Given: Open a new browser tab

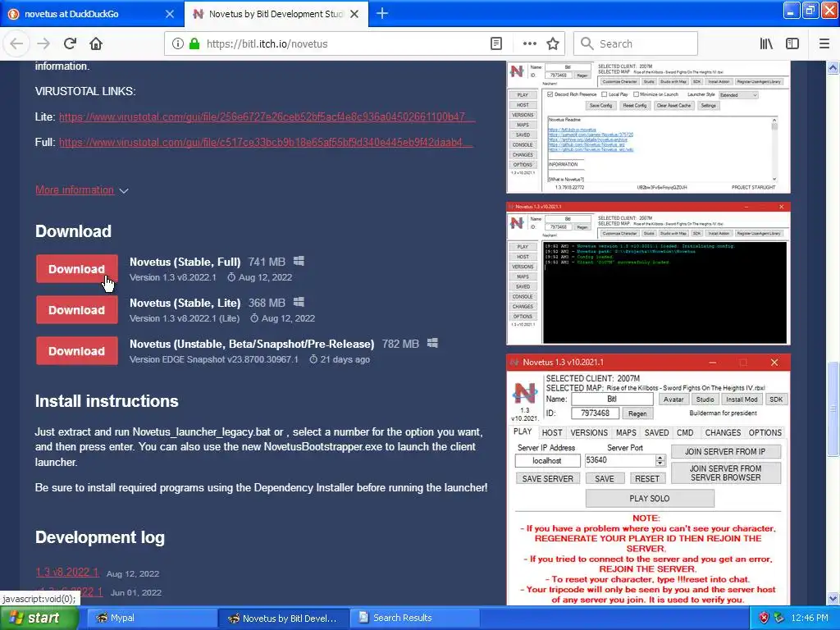Looking at the screenshot, I should pos(382,13).
